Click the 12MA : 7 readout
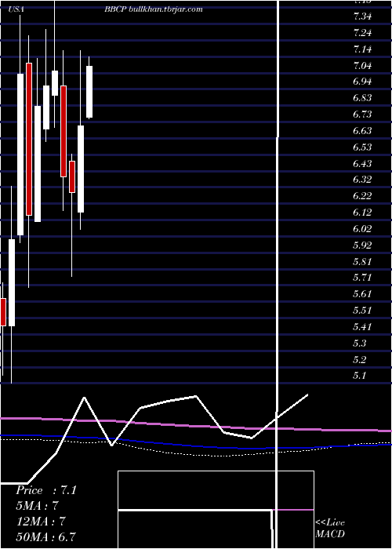This screenshot has height=549, width=392. [41, 521]
